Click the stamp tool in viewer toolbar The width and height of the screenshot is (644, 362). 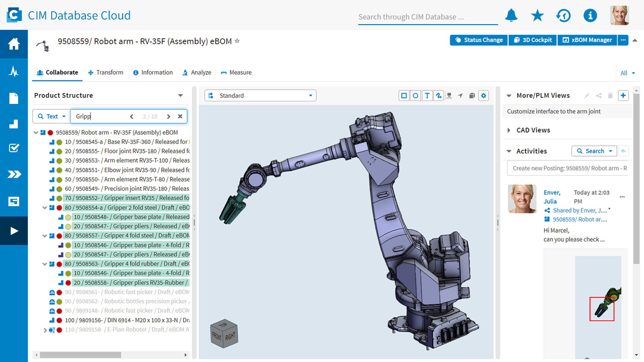449,96
